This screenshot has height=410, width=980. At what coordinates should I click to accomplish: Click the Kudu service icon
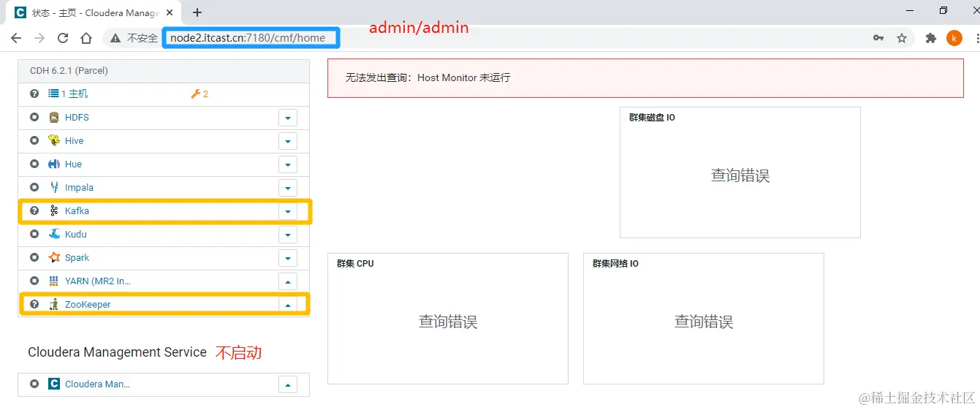pyautogui.click(x=54, y=235)
